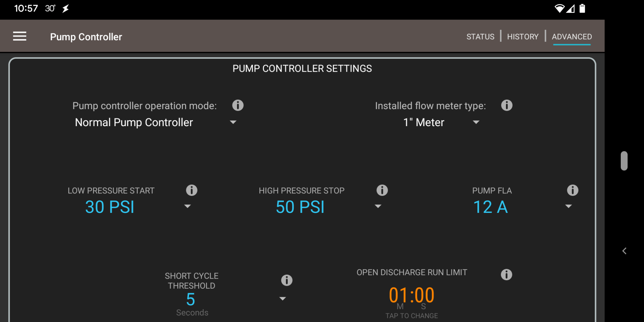Change the installed flow meter type
Viewport: 644px width, 322px height.
point(476,122)
